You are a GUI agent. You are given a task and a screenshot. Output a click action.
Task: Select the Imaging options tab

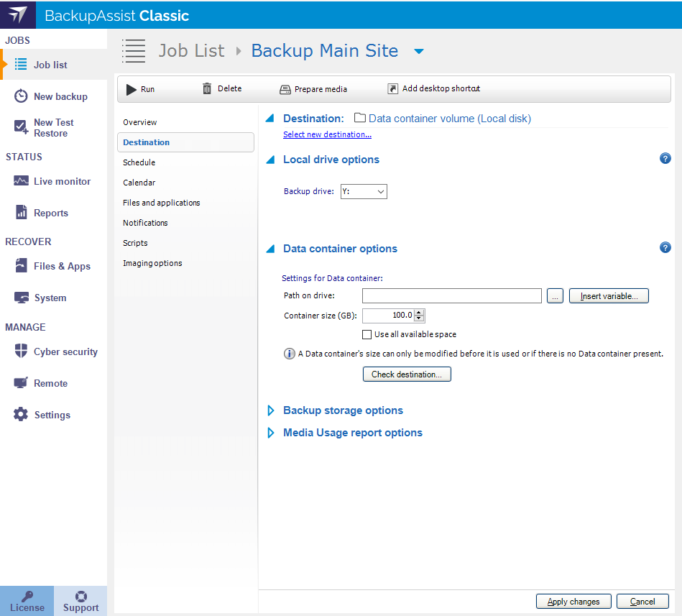(x=152, y=263)
